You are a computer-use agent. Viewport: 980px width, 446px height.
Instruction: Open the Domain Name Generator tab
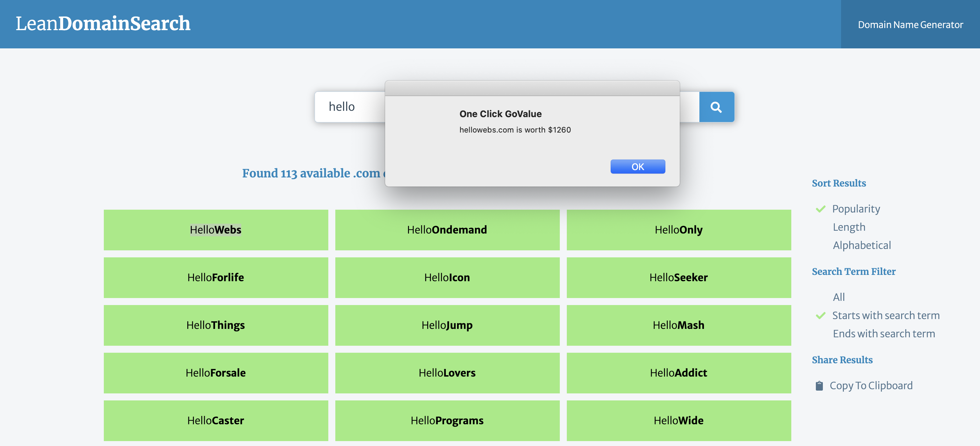[x=910, y=24]
